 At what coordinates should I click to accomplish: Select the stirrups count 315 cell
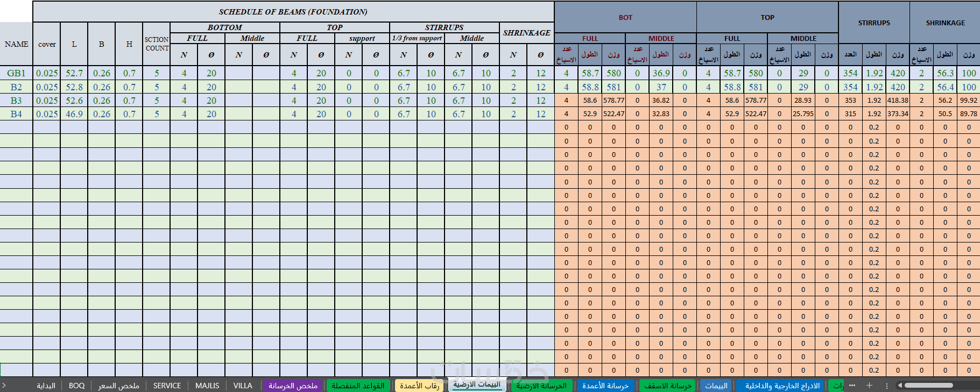(x=850, y=113)
